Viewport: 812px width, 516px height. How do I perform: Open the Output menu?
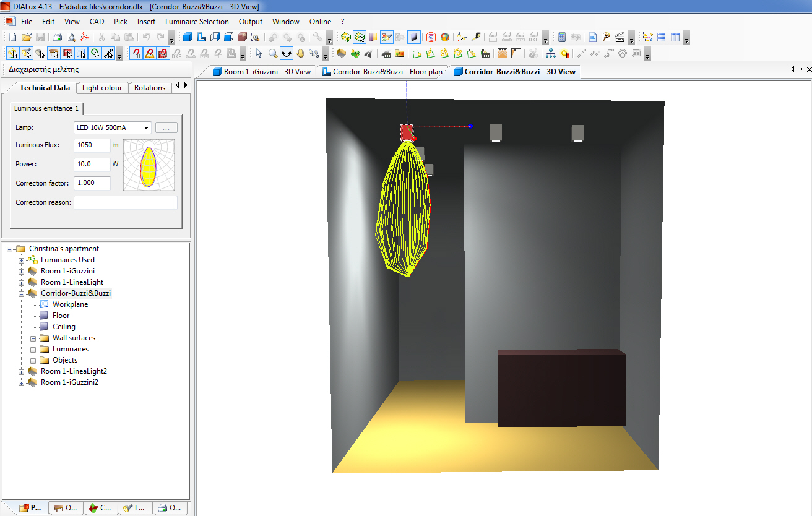[x=251, y=22]
